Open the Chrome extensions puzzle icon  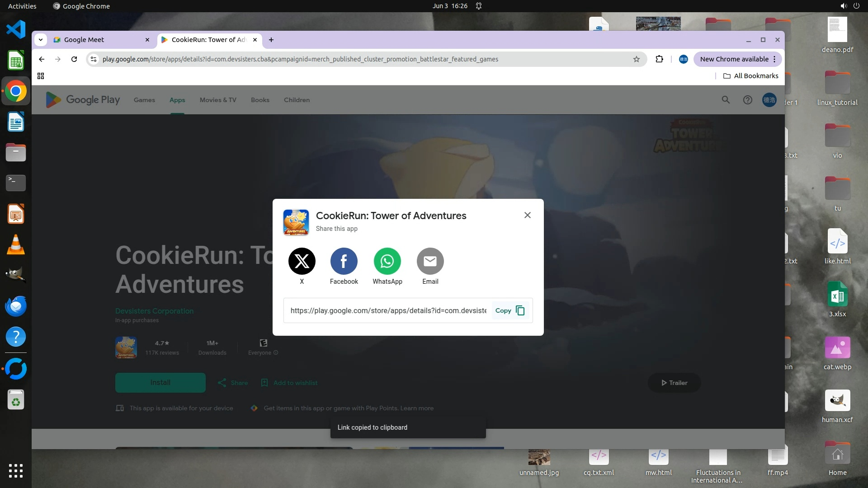659,59
